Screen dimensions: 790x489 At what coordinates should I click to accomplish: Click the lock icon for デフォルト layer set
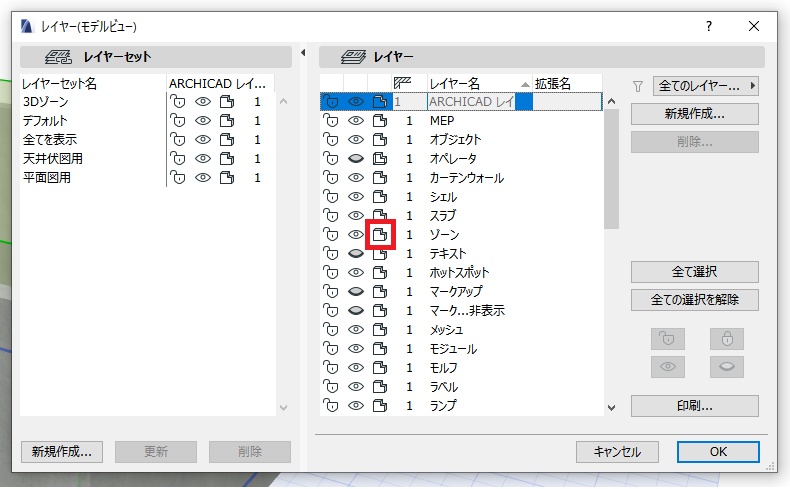coord(177,120)
